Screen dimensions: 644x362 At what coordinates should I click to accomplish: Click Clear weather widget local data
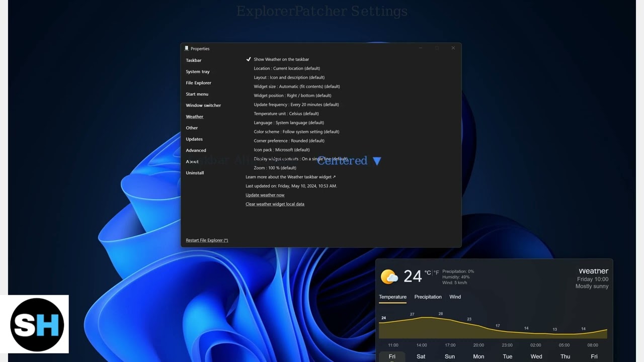click(x=275, y=204)
